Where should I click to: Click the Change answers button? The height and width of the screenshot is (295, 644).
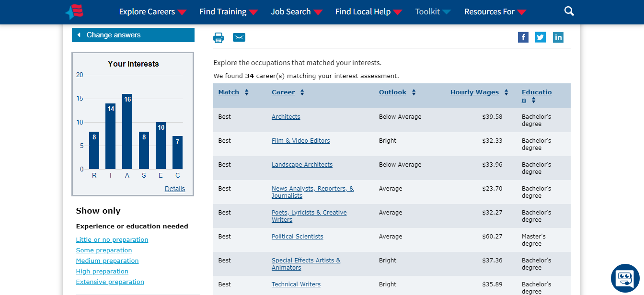(133, 35)
